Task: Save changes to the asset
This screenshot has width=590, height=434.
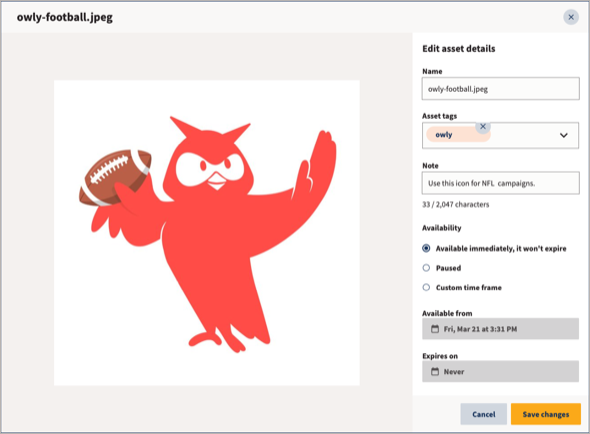Action: point(546,414)
